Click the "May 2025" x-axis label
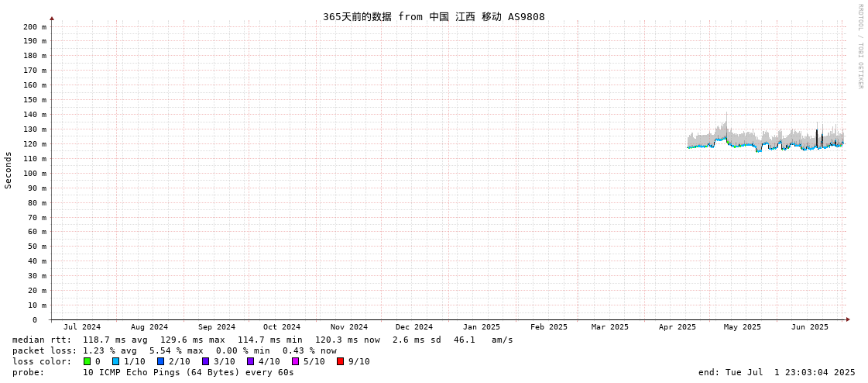868x383 pixels. click(743, 327)
